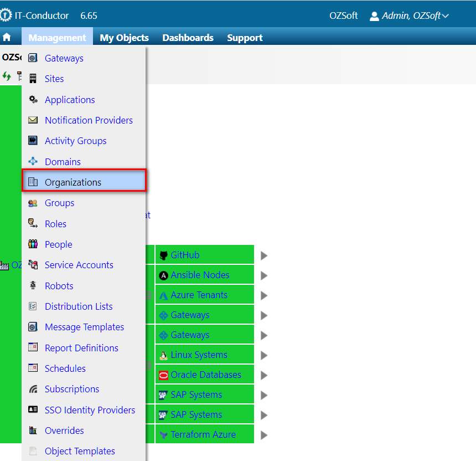The height and width of the screenshot is (461, 476).
Task: Select Object Templates menu entry
Action: pos(80,451)
